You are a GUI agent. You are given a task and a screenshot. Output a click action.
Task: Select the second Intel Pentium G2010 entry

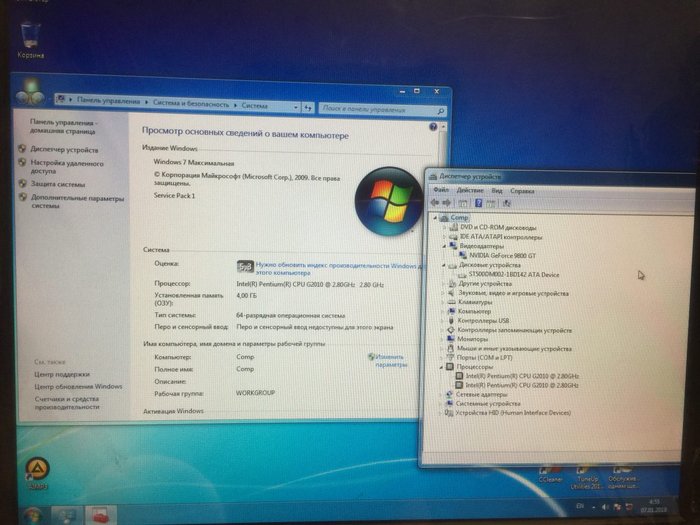pos(522,385)
